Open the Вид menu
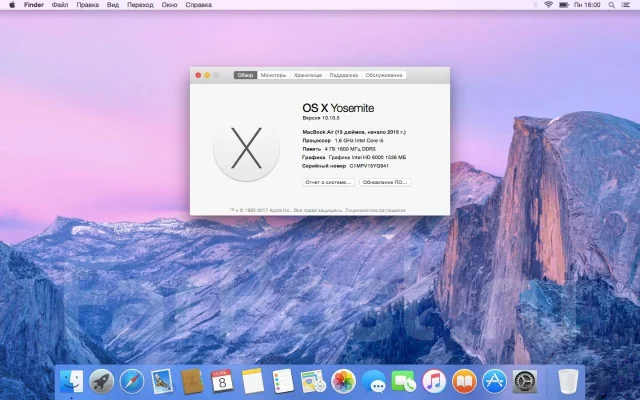 [113, 5]
